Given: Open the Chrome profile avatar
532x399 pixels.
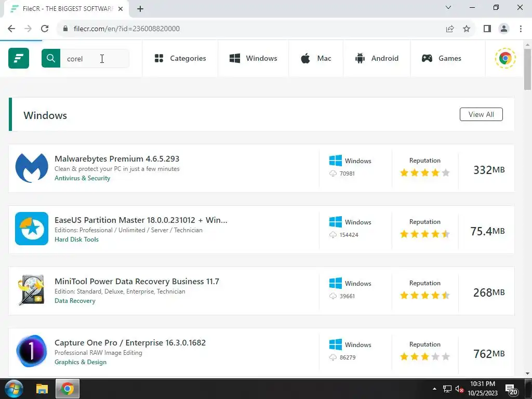Looking at the screenshot, I should pos(504,29).
